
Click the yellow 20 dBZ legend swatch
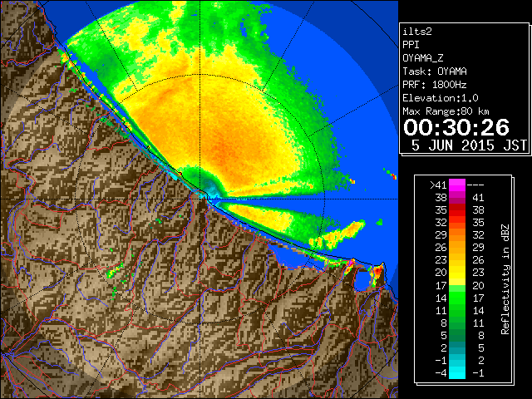[457, 273]
